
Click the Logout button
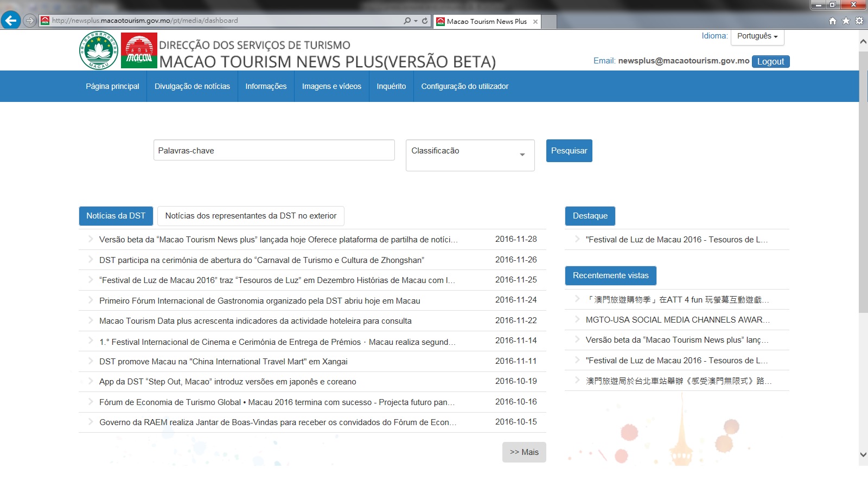[x=770, y=61]
